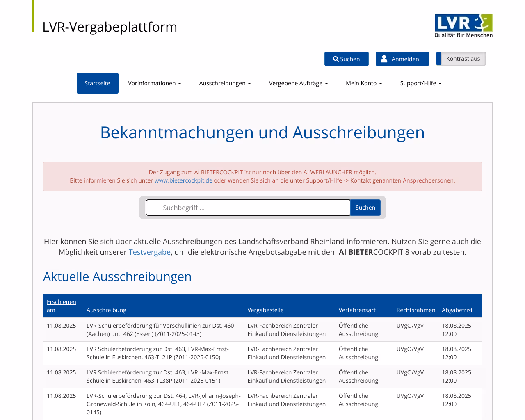Expand the Vergebene Aufträge menu
Image resolution: width=525 pixels, height=420 pixels.
pyautogui.click(x=299, y=83)
